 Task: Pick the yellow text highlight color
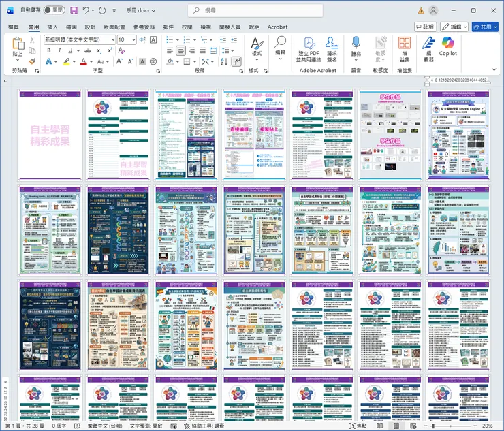pyautogui.click(x=66, y=61)
